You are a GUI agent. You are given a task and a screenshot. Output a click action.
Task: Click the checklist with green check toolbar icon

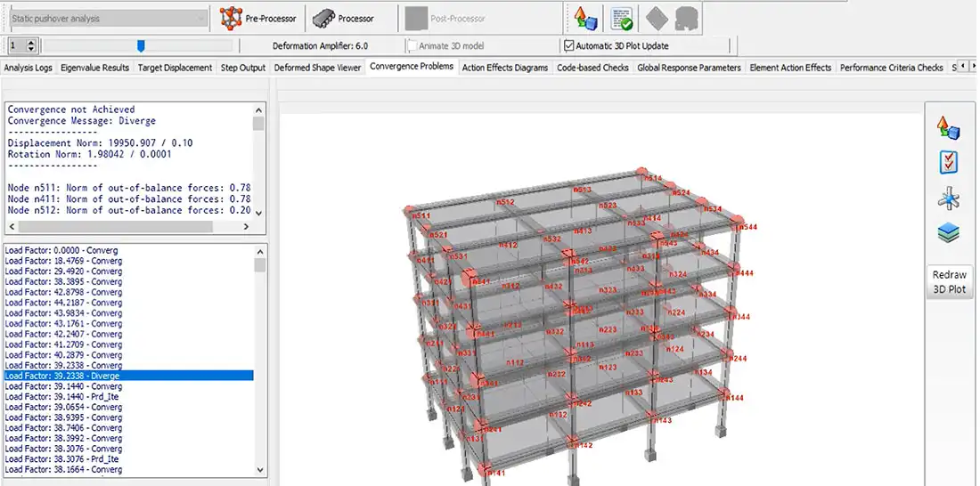[x=622, y=19]
